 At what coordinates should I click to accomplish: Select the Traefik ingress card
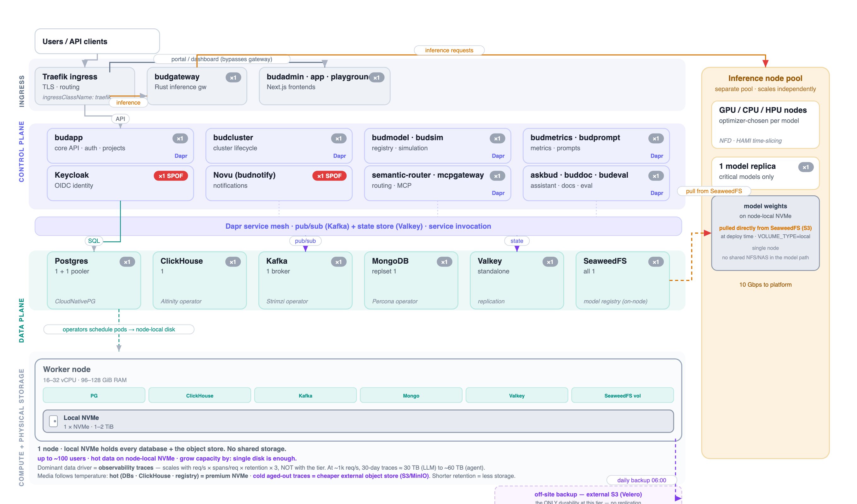click(x=85, y=86)
